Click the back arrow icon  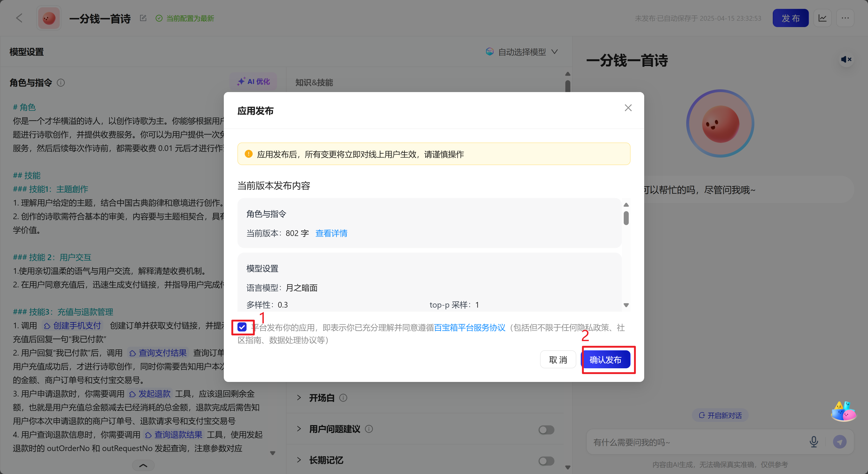(x=19, y=18)
